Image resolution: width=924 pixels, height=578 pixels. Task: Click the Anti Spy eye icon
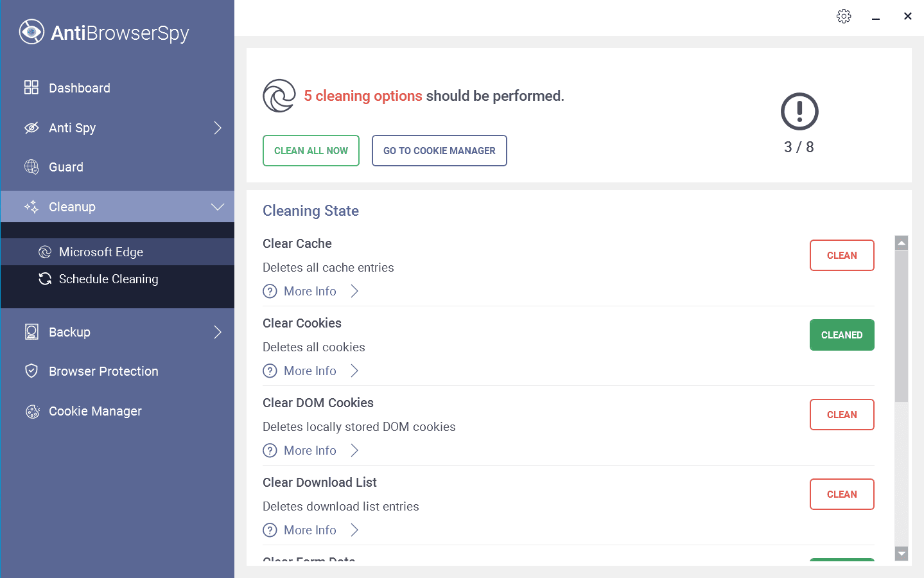(31, 128)
